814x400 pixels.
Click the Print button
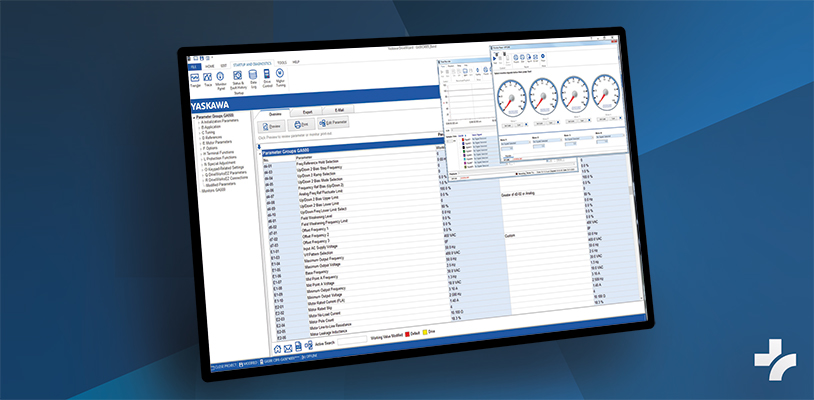click(302, 125)
